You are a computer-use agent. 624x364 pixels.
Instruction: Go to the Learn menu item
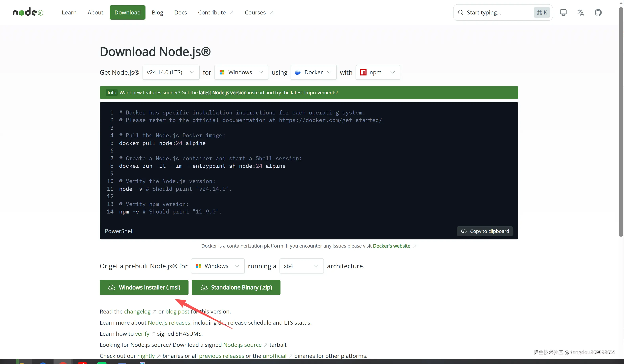pyautogui.click(x=69, y=12)
